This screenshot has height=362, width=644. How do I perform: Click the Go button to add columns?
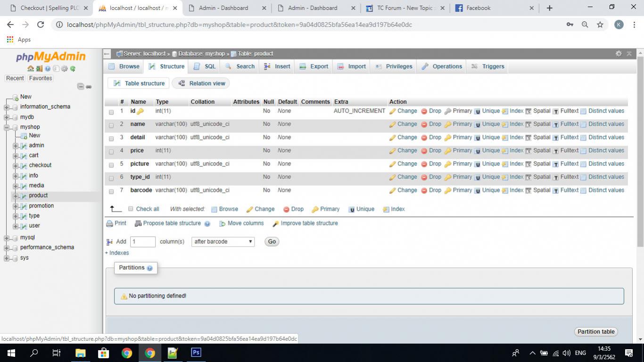(272, 242)
